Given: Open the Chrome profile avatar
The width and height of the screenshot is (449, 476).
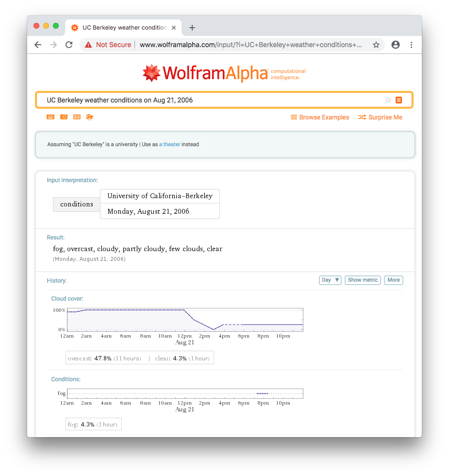Looking at the screenshot, I should coord(396,45).
